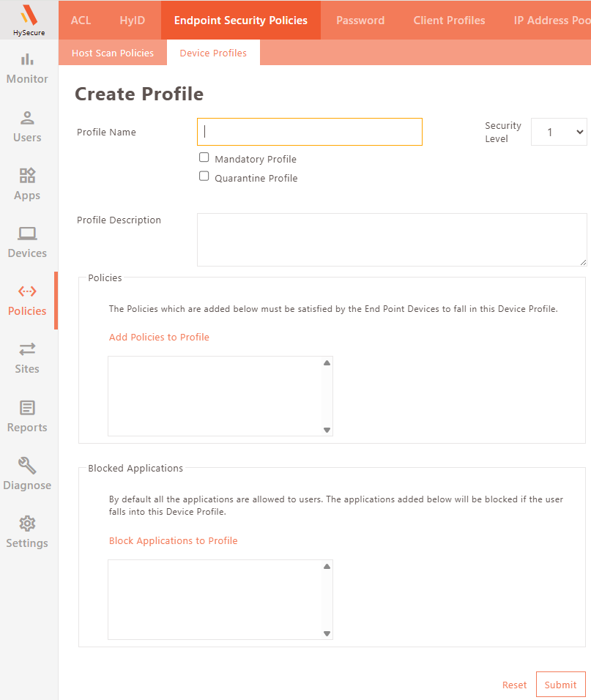Enable the Mandatory Profile checkbox

(204, 157)
